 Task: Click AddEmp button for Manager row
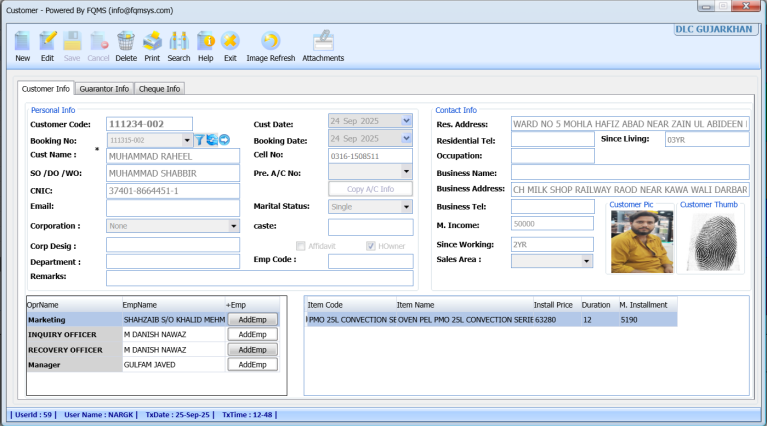tap(252, 365)
